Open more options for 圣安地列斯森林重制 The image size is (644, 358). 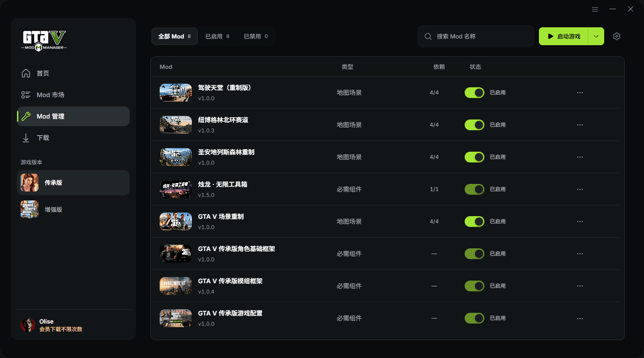tap(580, 157)
